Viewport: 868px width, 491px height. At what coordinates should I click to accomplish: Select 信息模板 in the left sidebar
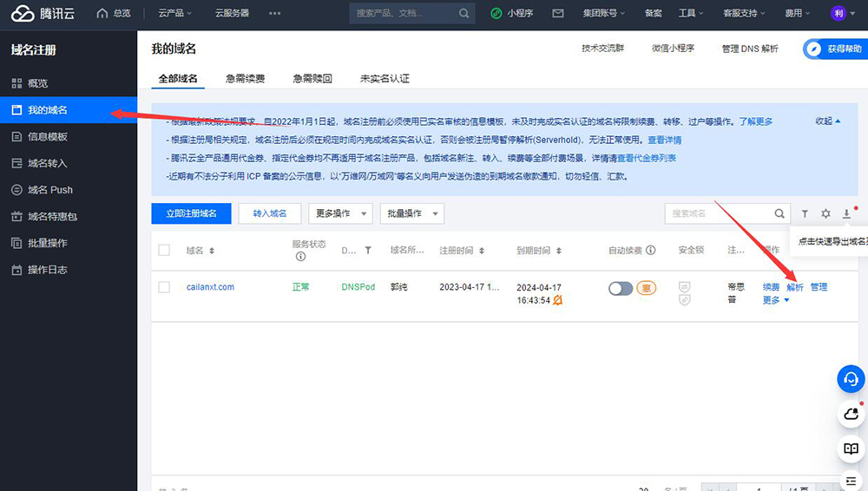coord(47,136)
